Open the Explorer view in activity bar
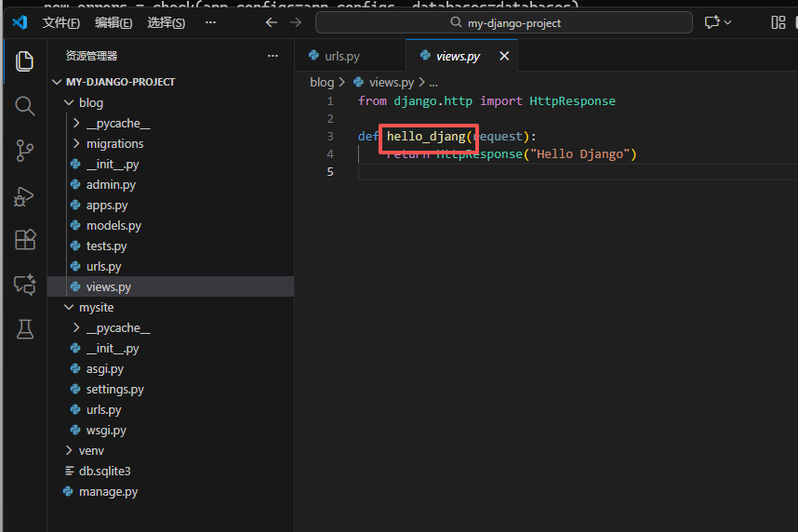This screenshot has width=798, height=532. 24,61
